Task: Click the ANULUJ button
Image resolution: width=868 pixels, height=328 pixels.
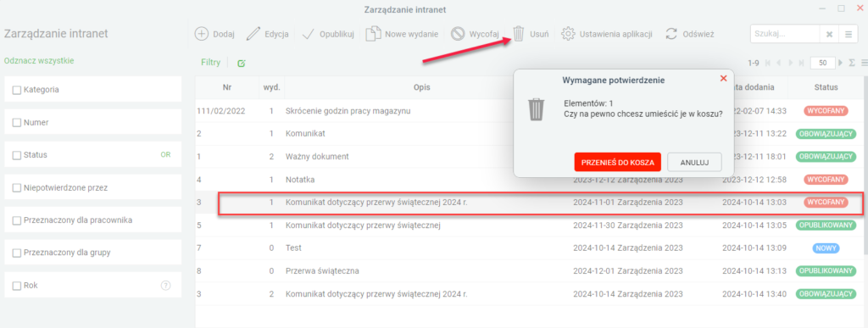Action: tap(694, 163)
